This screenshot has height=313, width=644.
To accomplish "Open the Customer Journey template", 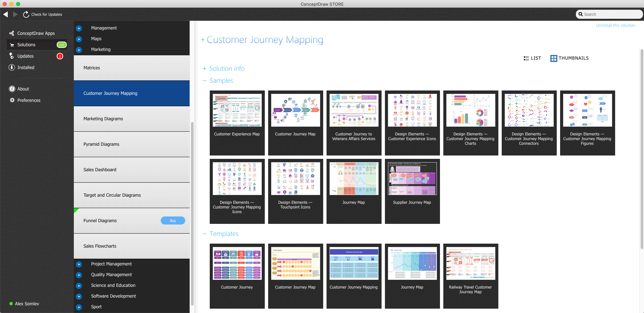I will [x=237, y=276].
